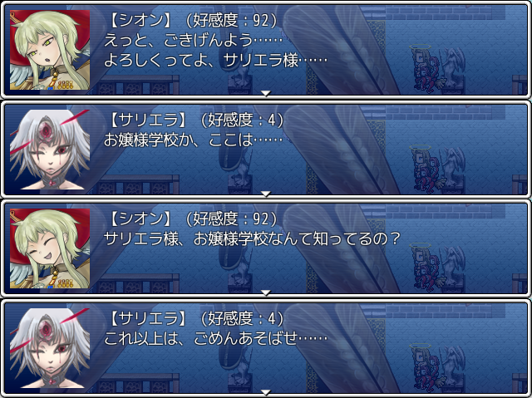Click Sariela's portrait in fourth dialogue box
Viewport: 532px width, 398px height.
pos(50,348)
